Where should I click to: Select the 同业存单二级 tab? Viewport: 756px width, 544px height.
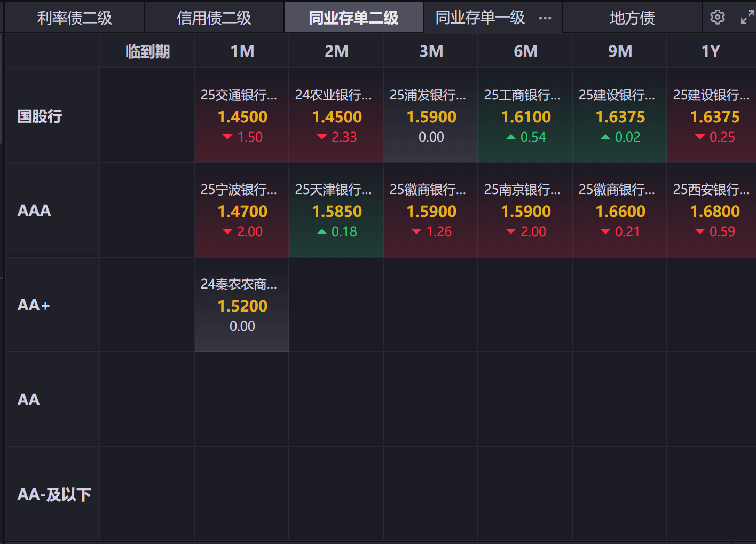tap(353, 18)
